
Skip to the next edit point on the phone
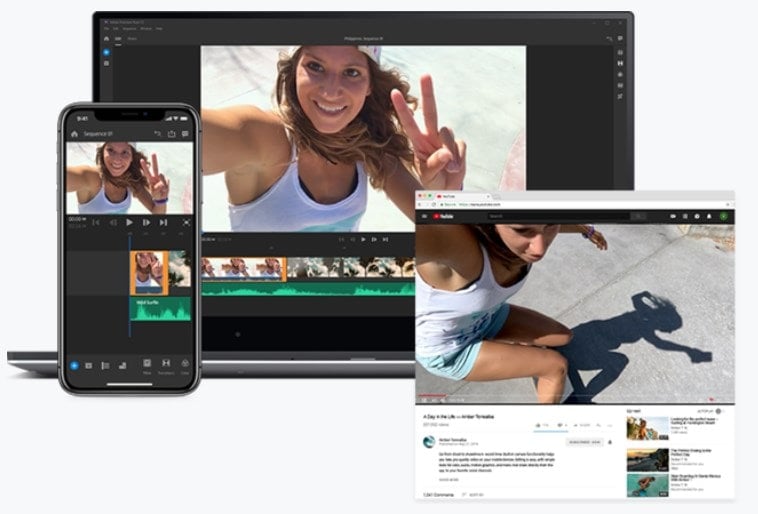click(163, 222)
